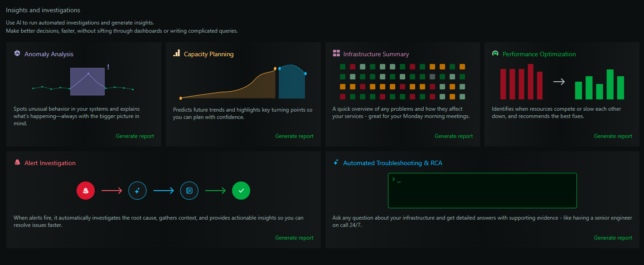
Task: Click the document step icon in the workflow
Action: pyautogui.click(x=189, y=191)
